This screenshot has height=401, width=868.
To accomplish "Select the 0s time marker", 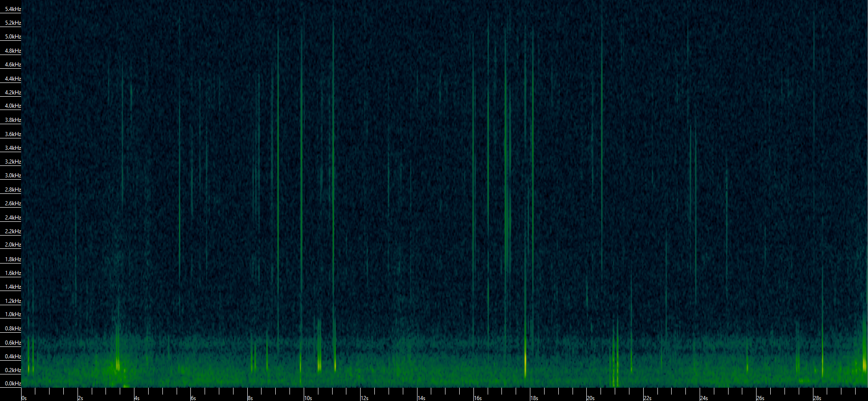I will tap(24, 398).
